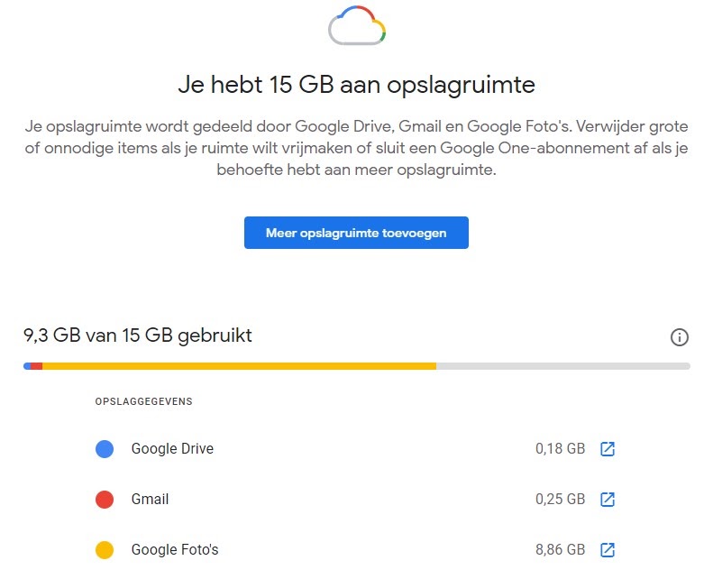Screen dimensions: 704x588
Task: Click the yellow Google Foto's legend dot
Action: 105,550
